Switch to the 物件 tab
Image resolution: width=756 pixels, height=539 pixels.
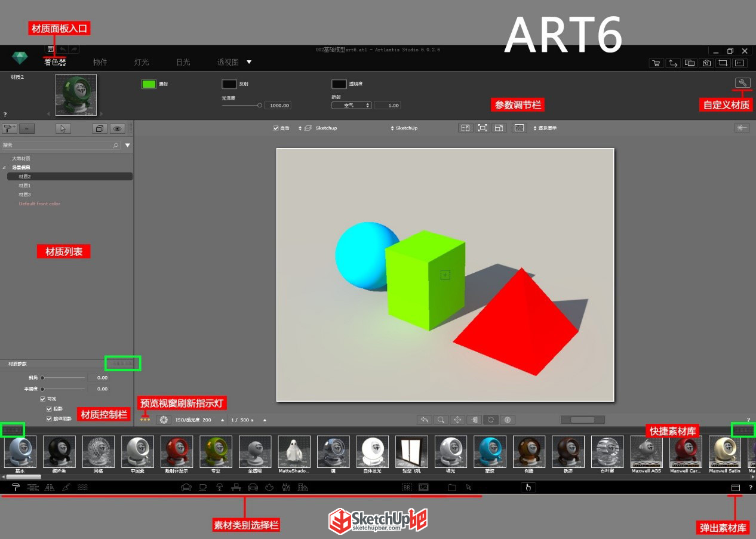click(100, 62)
